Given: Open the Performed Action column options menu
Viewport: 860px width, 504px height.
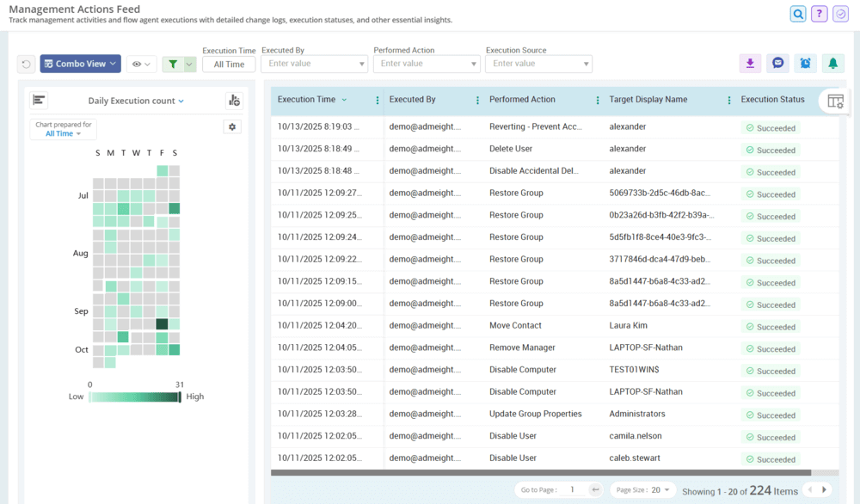Looking at the screenshot, I should (597, 101).
